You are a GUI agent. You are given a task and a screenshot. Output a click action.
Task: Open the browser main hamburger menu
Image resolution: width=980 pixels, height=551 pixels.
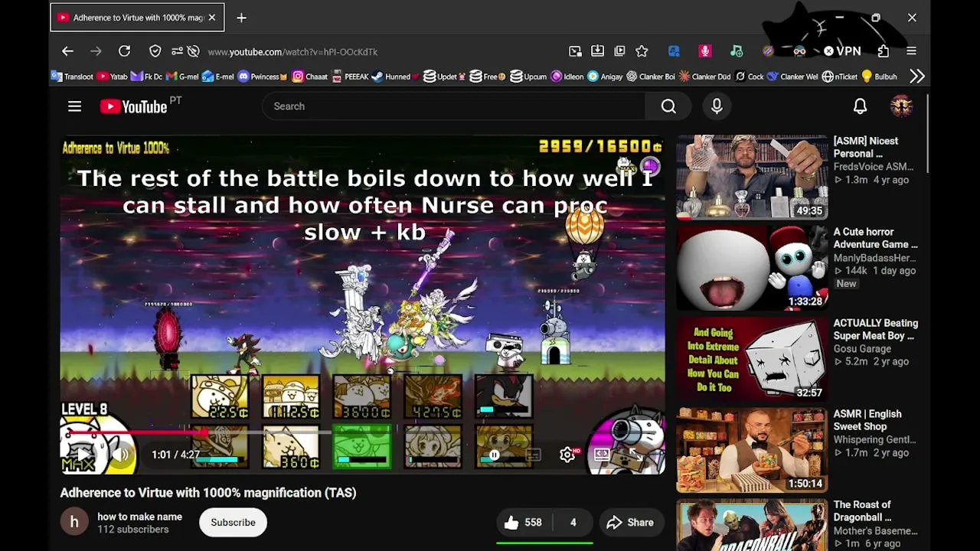click(911, 51)
